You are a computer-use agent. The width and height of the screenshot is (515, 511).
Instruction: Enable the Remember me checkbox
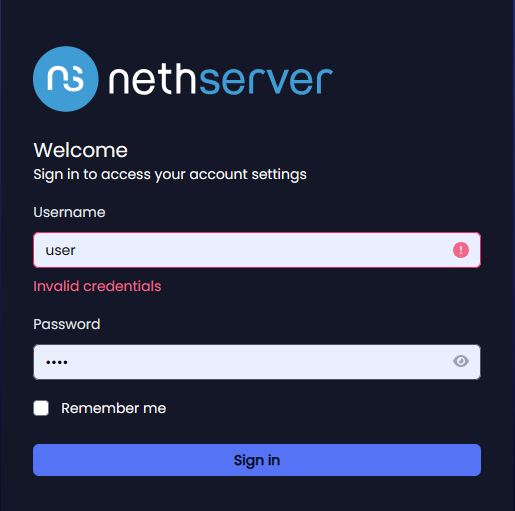(41, 408)
